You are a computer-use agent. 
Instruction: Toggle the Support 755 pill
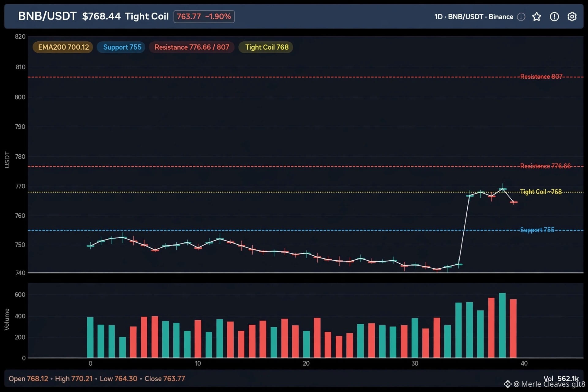tap(122, 47)
